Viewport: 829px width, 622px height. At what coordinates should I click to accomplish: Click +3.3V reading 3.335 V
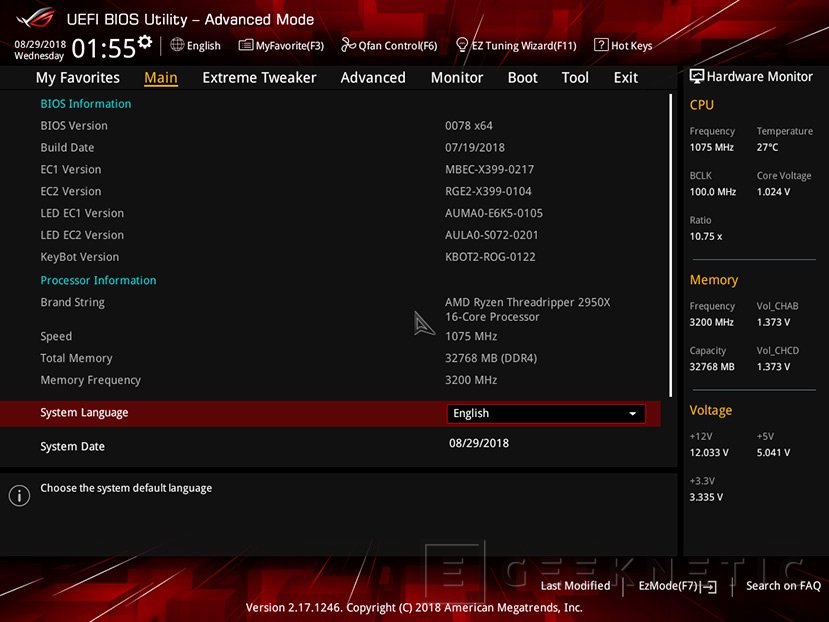pyautogui.click(x=706, y=497)
